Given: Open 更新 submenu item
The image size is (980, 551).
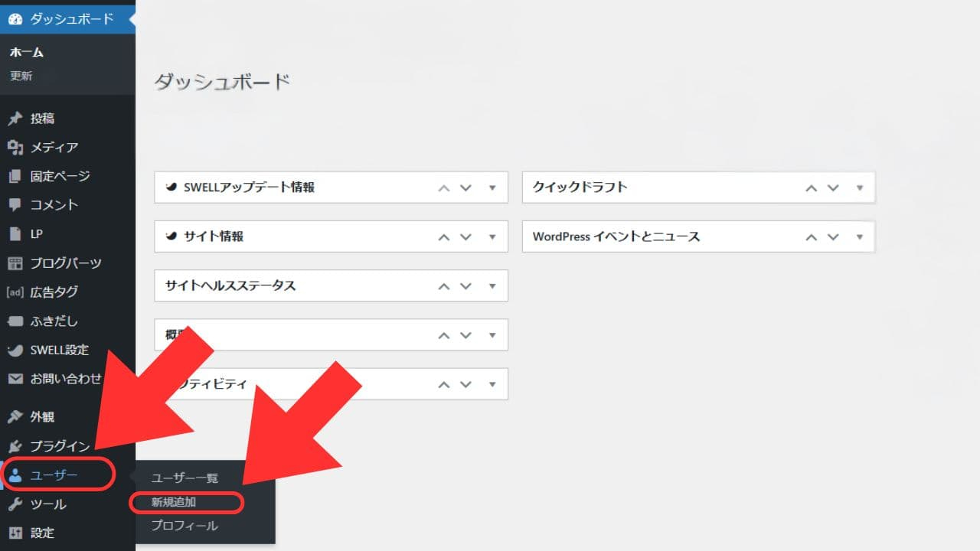Looking at the screenshot, I should (21, 76).
